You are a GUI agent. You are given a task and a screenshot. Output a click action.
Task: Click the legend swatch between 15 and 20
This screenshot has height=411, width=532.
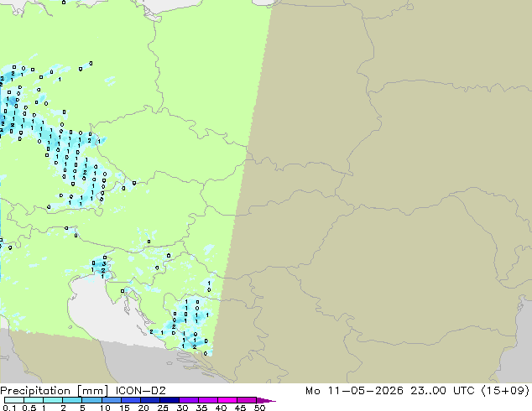point(130,400)
